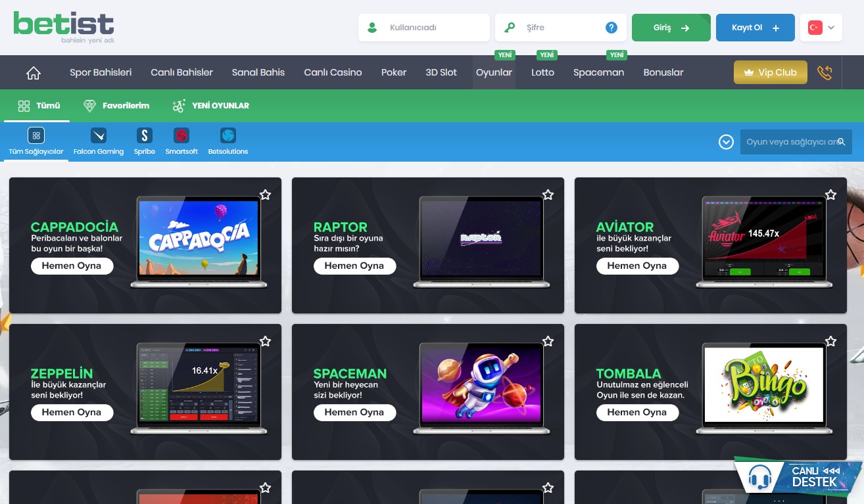Favorite the Cappadocia game with star
The height and width of the screenshot is (504, 864).
[x=265, y=195]
